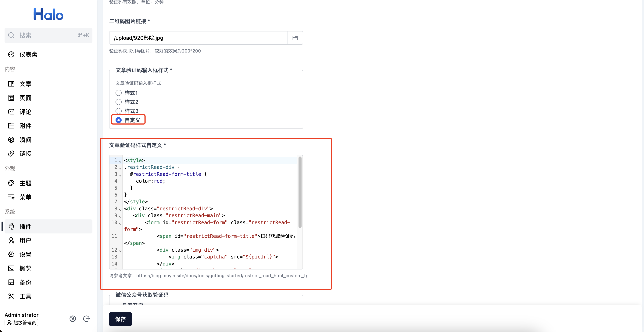
Task: Click the 瞬间 moments icon
Action: click(11, 140)
